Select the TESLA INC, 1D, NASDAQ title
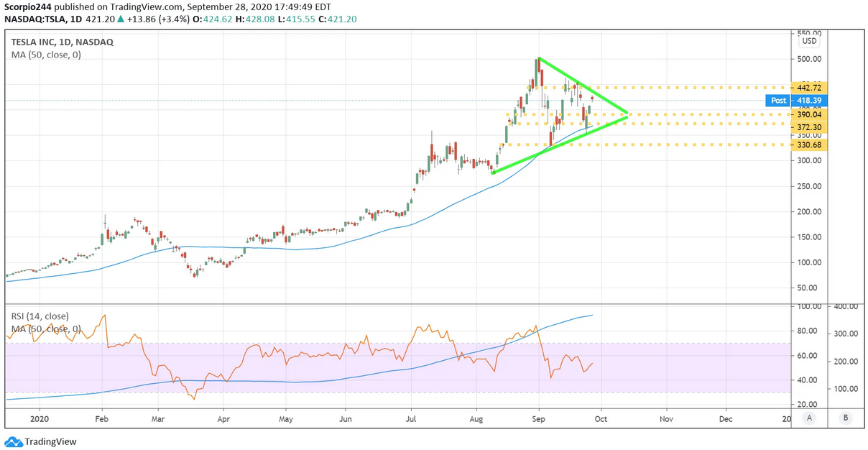 [62, 42]
